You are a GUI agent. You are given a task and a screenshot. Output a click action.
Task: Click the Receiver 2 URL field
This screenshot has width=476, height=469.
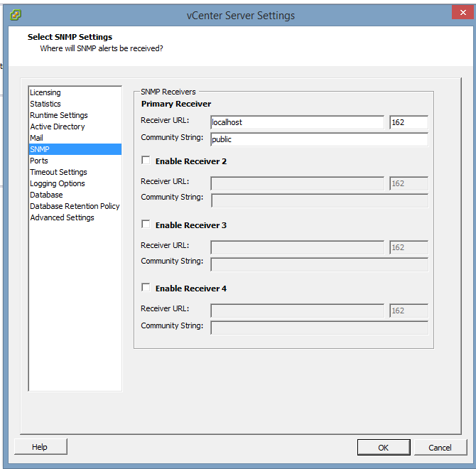point(297,183)
